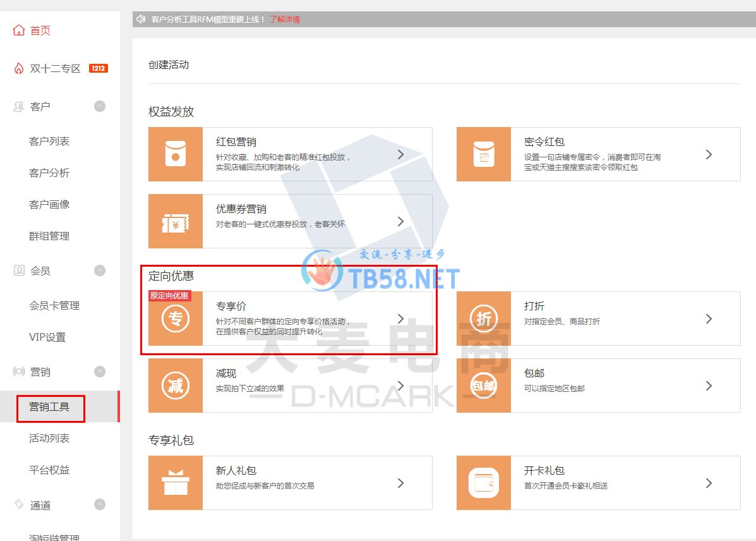The image size is (756, 541).
Task: Click the arrow on the 密令红包 card
Action: click(709, 154)
